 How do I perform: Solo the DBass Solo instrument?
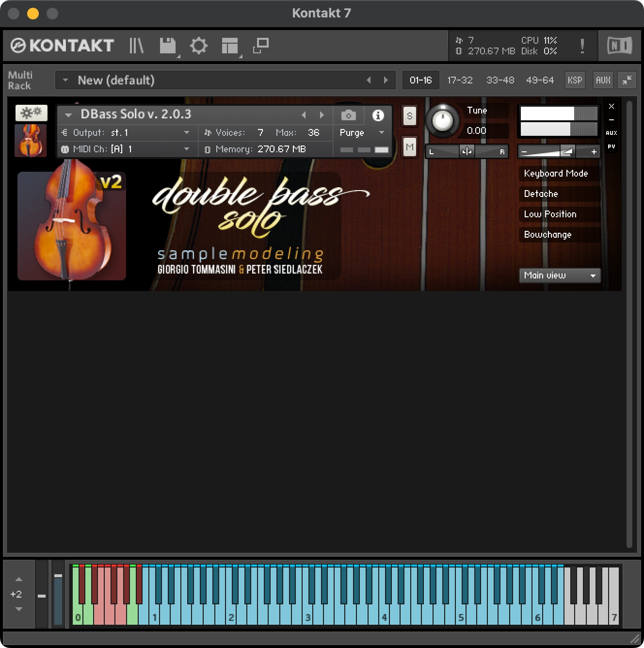pos(410,116)
